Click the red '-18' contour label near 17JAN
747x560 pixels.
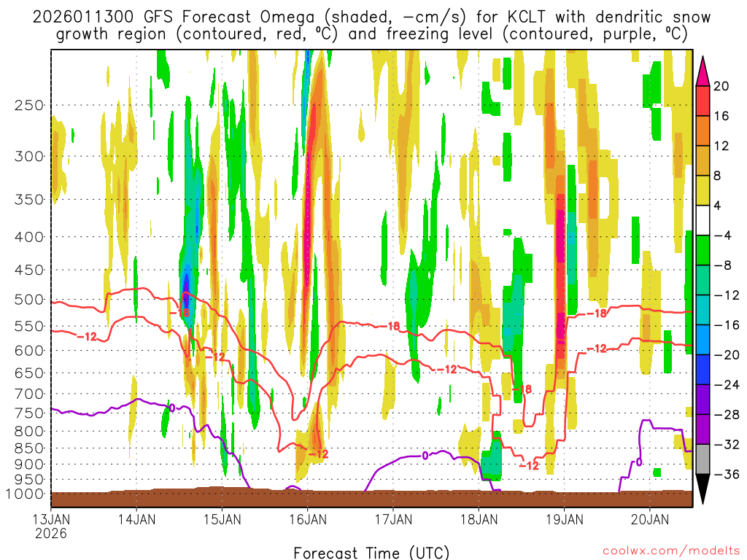tap(390, 326)
